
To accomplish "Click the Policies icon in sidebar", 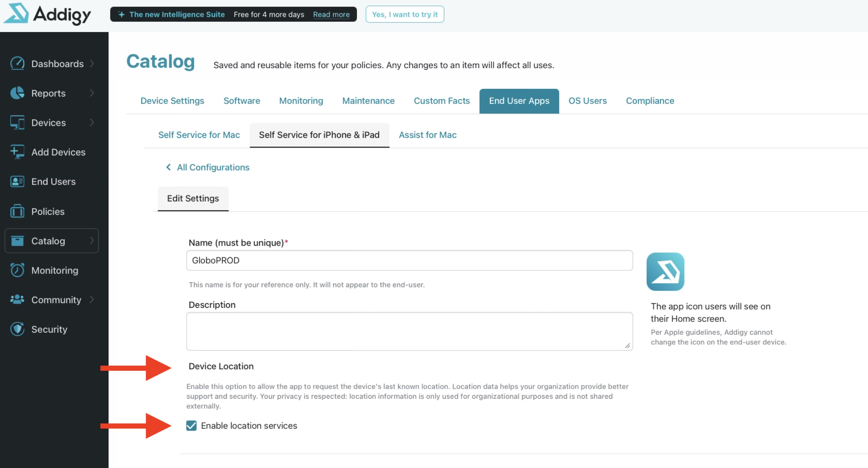I will point(17,211).
